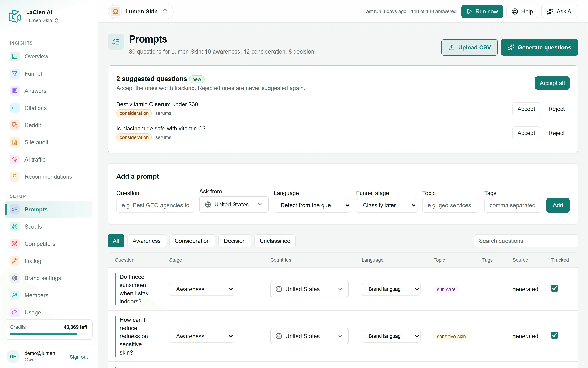Click the LaCleo AI logo
Screen dimensions: 588x368
(x=14, y=16)
